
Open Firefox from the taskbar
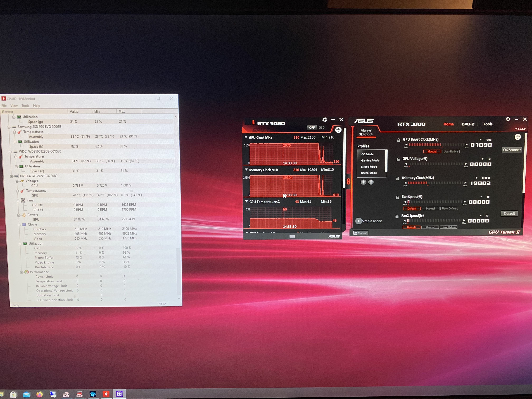pyautogui.click(x=40, y=394)
